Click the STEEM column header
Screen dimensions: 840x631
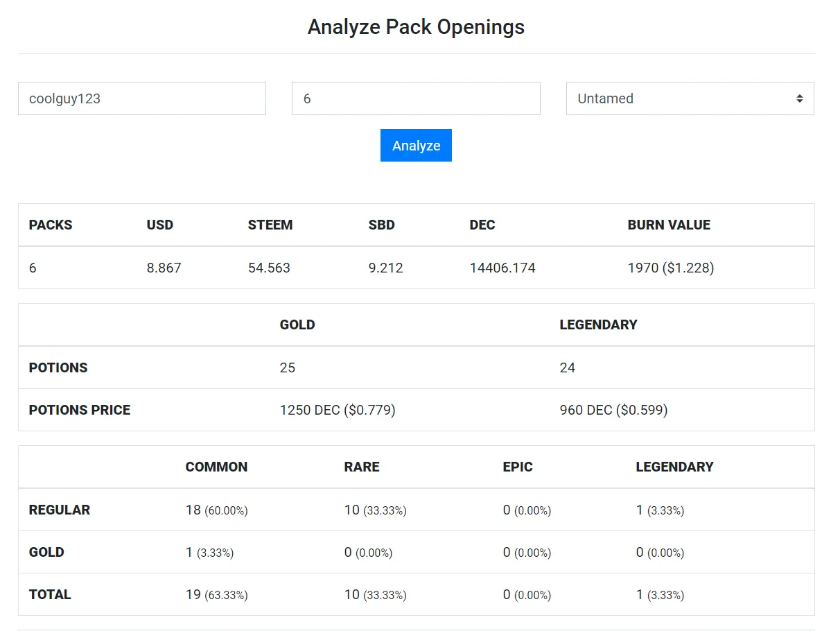tap(270, 225)
